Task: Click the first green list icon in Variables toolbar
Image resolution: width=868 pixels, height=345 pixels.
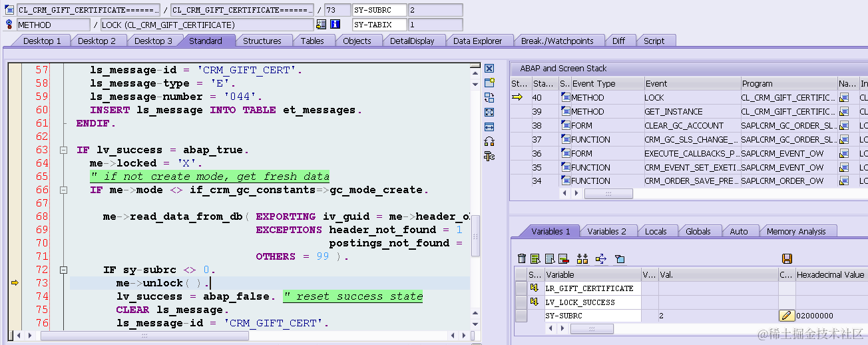Action: pyautogui.click(x=535, y=258)
